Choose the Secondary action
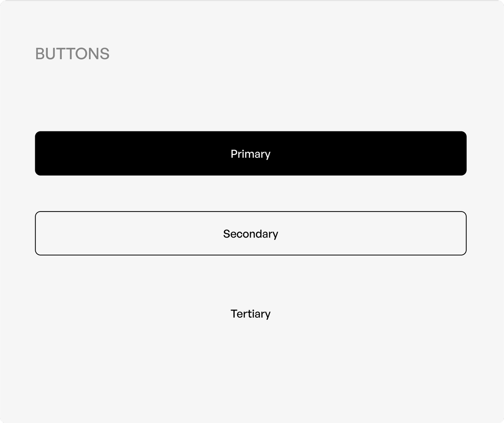 click(250, 233)
